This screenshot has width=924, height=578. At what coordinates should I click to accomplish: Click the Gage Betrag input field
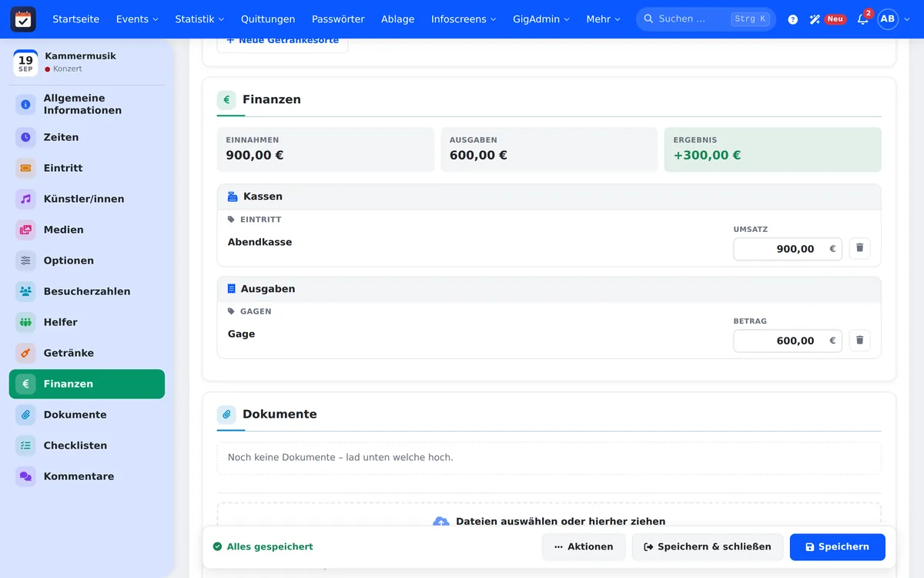788,341
